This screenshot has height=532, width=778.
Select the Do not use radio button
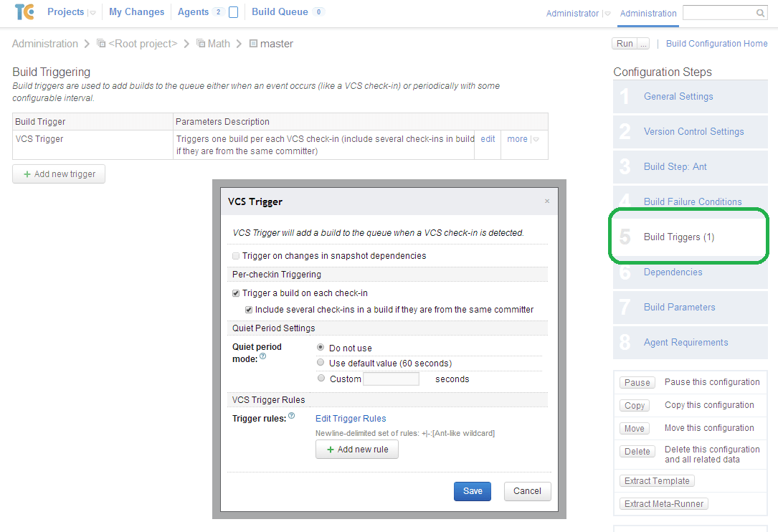click(x=321, y=348)
